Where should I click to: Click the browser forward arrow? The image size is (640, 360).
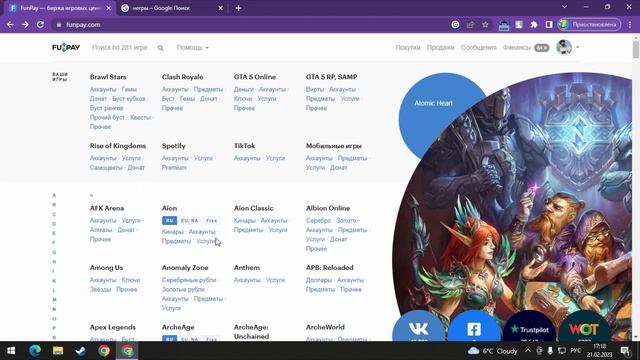pos(25,25)
